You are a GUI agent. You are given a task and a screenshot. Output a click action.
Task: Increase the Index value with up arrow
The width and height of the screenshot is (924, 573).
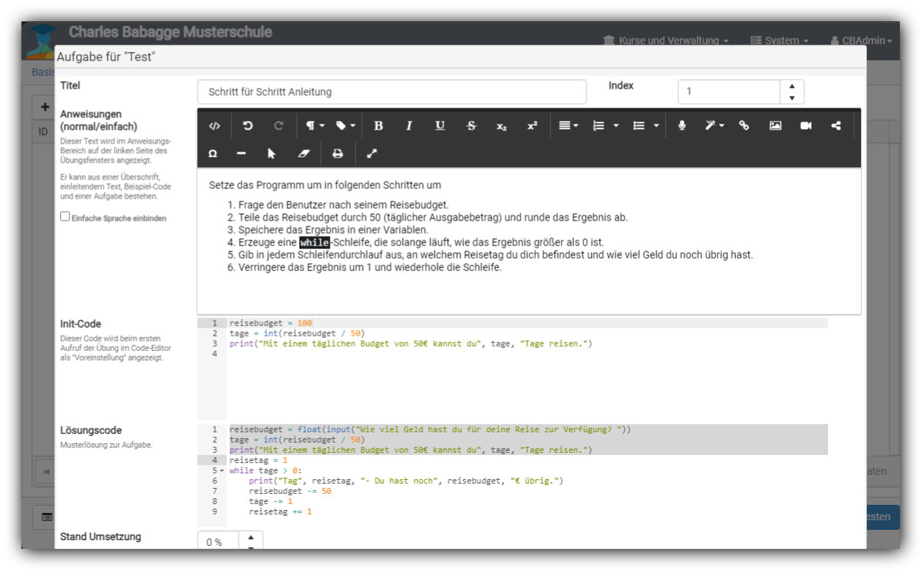[x=791, y=86]
